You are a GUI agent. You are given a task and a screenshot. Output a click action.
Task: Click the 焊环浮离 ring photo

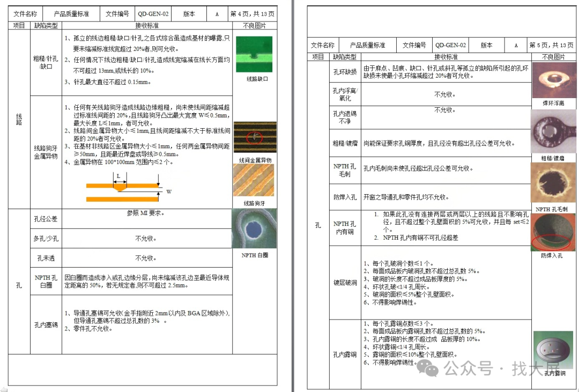tap(553, 81)
